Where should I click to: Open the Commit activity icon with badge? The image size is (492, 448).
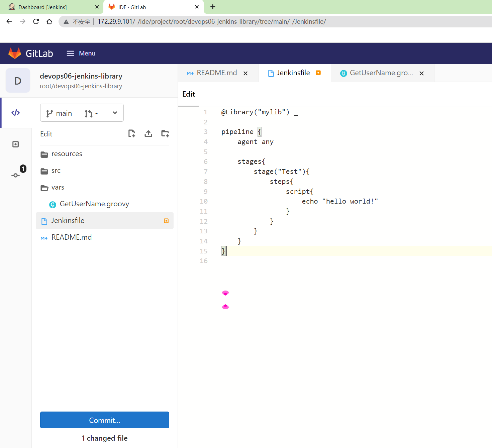tap(16, 175)
